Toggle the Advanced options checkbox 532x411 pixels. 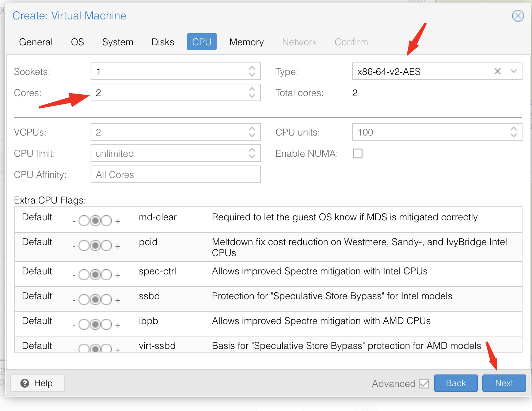(x=424, y=384)
